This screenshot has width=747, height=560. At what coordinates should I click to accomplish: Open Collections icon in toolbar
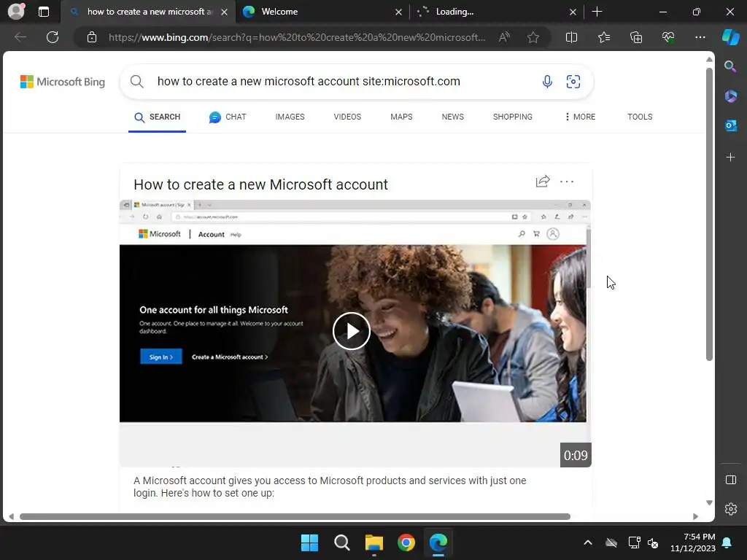coord(636,37)
